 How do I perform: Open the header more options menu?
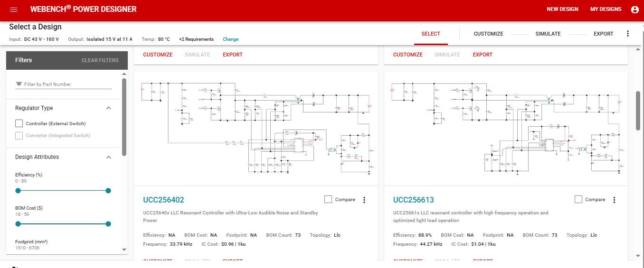(628, 34)
